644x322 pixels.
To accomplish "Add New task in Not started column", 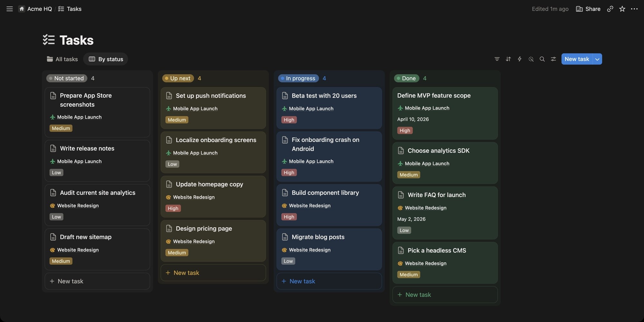I will pyautogui.click(x=97, y=281).
